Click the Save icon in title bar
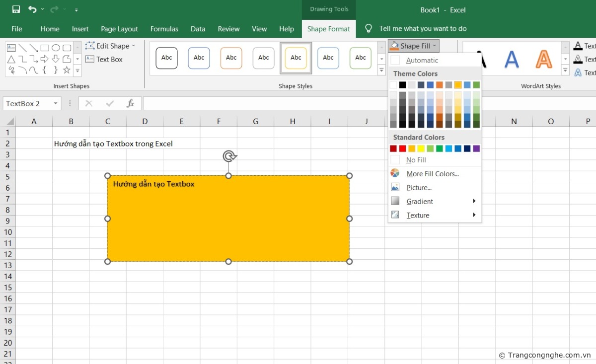 coord(16,9)
